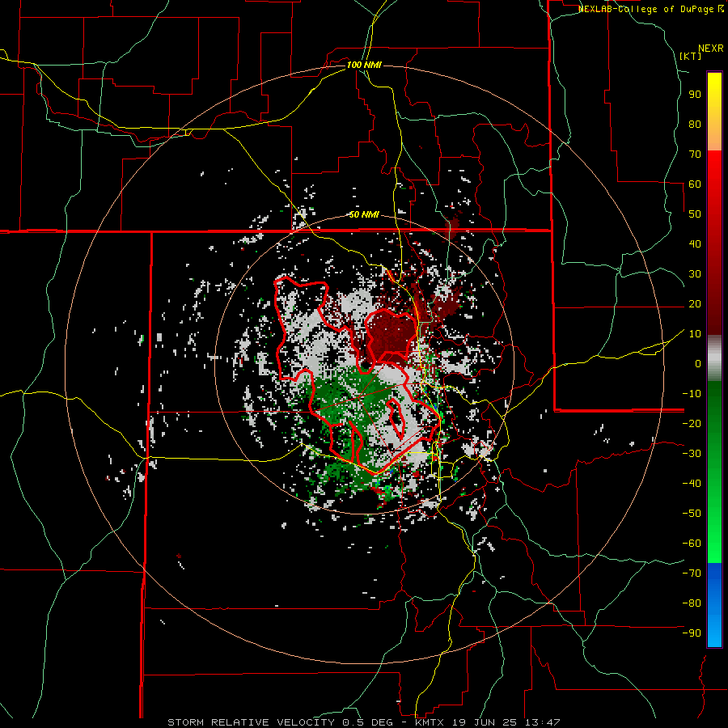
Task: Select the -10 value on the velocity scale
Action: (692, 394)
